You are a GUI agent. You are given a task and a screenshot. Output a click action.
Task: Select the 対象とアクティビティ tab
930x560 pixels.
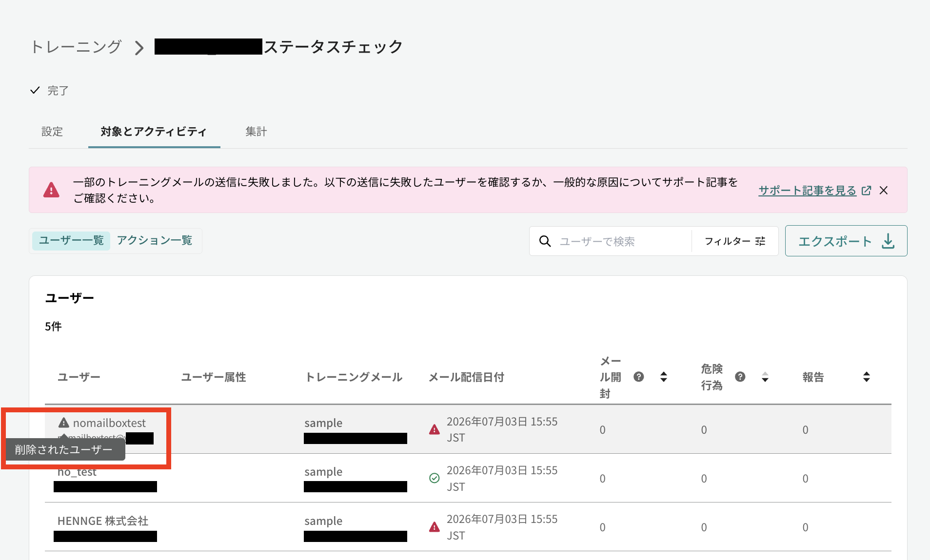pyautogui.click(x=154, y=132)
